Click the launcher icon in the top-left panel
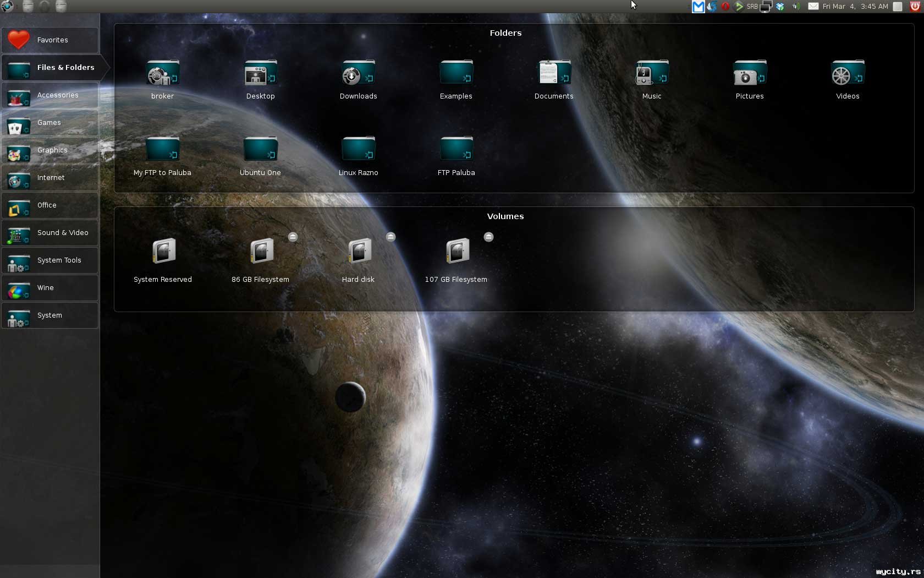 pos(7,6)
